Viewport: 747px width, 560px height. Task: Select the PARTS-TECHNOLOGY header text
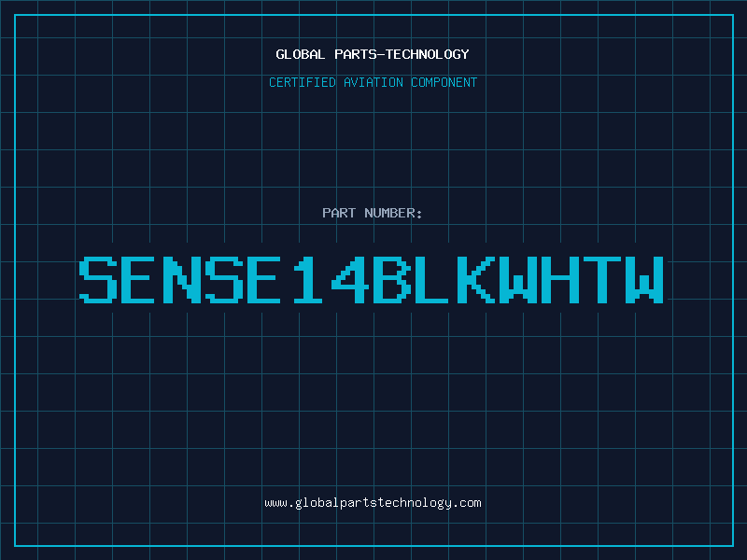[x=402, y=54]
